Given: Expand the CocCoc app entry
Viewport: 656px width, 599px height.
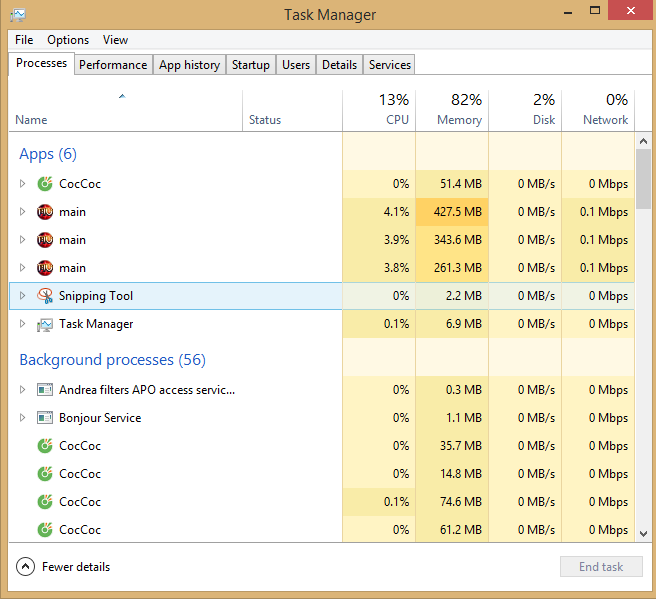Looking at the screenshot, I should [23, 184].
